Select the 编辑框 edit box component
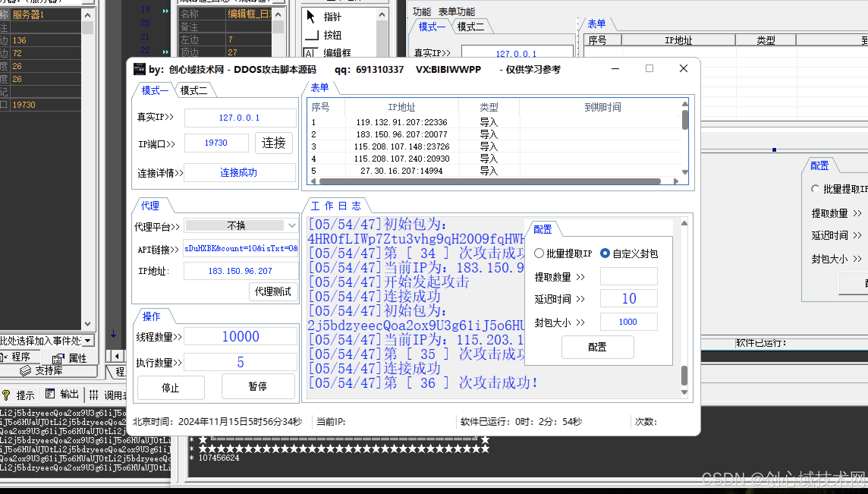This screenshot has height=494, width=868. click(x=336, y=53)
